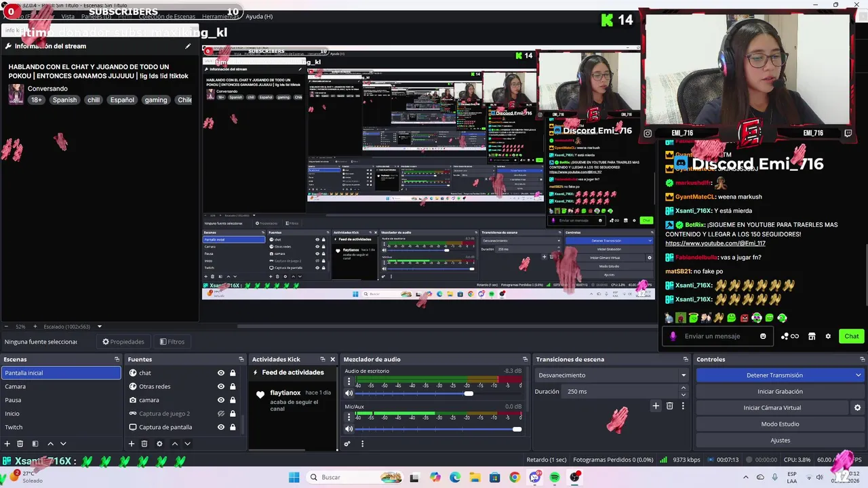
Task: Open Spotify from the taskbar
Action: click(x=555, y=477)
